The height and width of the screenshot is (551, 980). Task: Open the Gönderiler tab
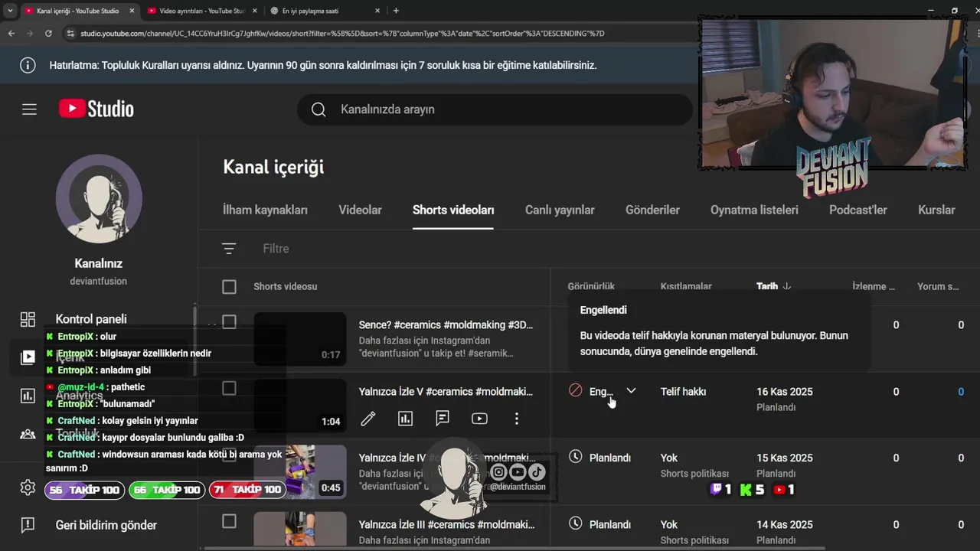[652, 210]
